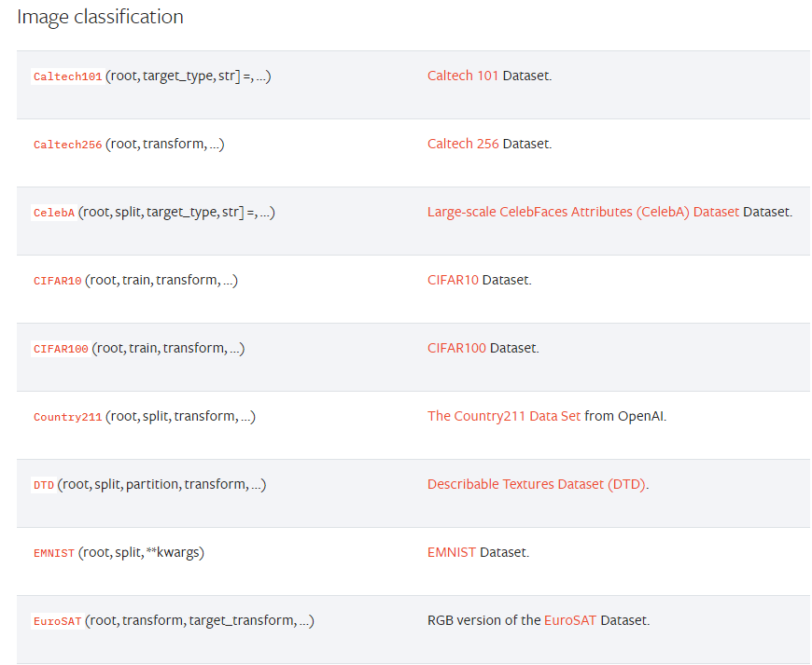
Task: Follow the Caltech 101 dataset link
Action: click(x=462, y=76)
